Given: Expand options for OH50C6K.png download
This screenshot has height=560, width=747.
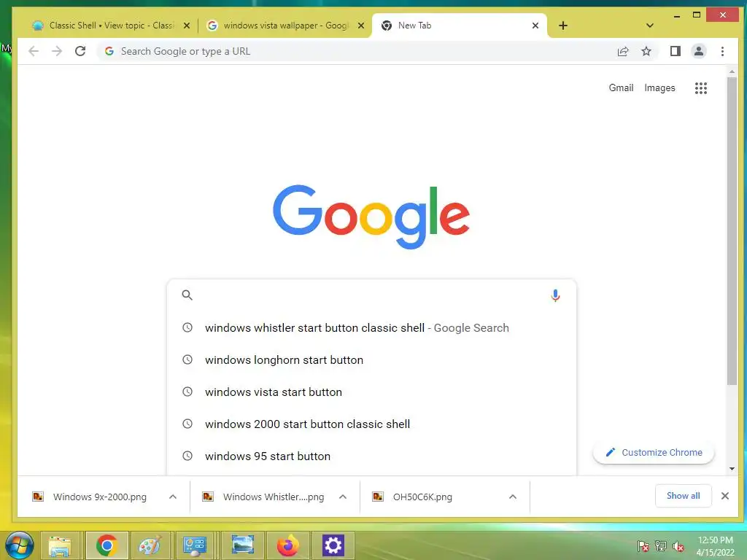Looking at the screenshot, I should tap(513, 497).
